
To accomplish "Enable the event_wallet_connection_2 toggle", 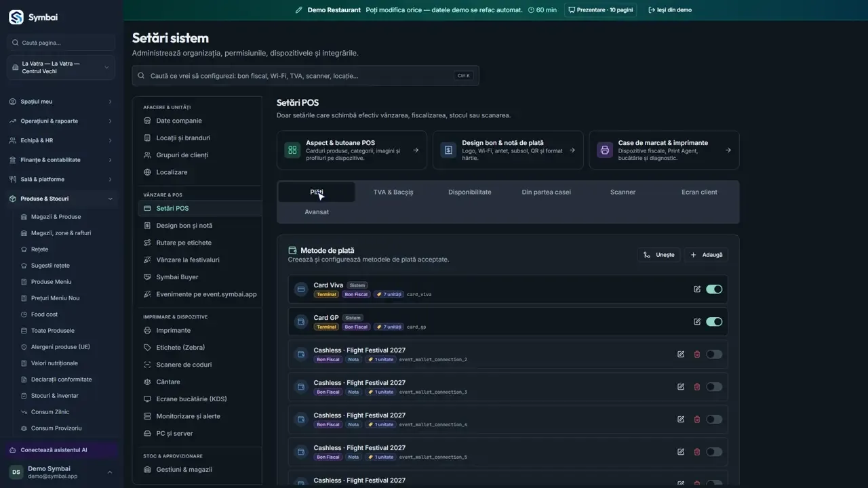I will coord(714,354).
